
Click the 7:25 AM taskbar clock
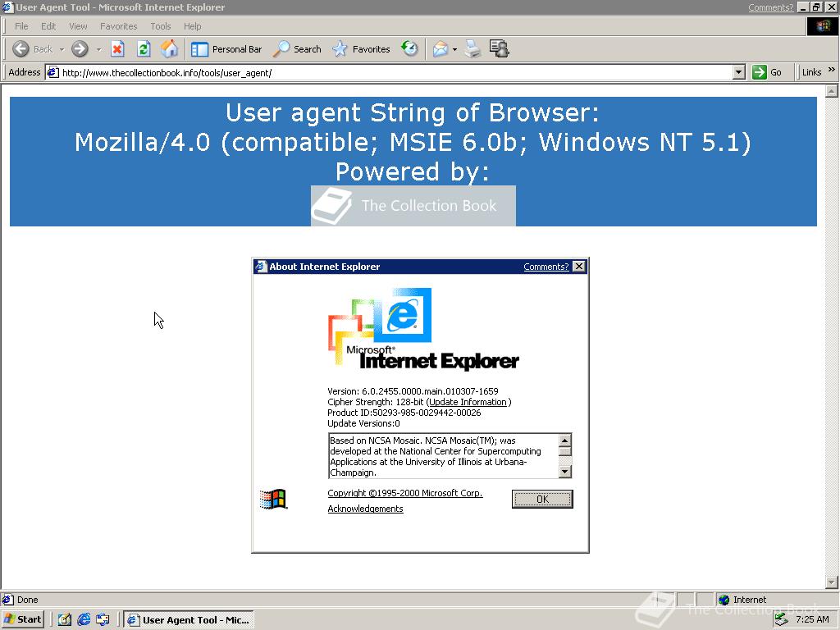(812, 619)
